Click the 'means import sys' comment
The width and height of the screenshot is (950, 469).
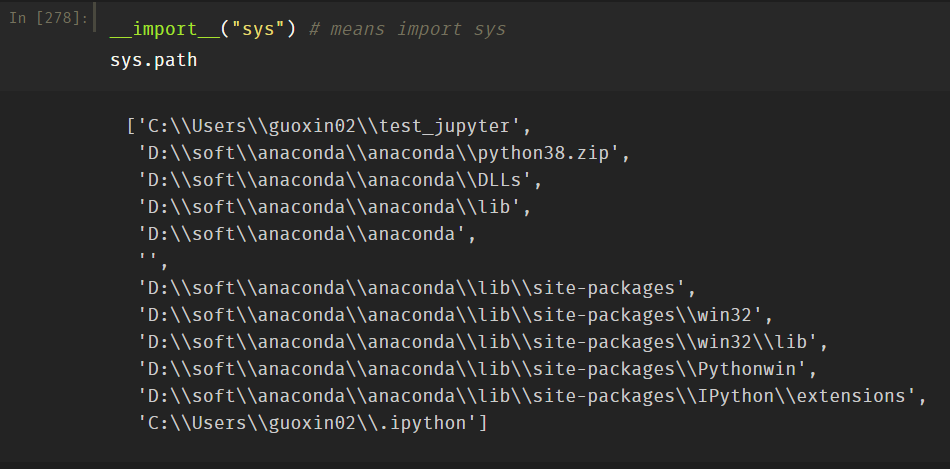407,29
